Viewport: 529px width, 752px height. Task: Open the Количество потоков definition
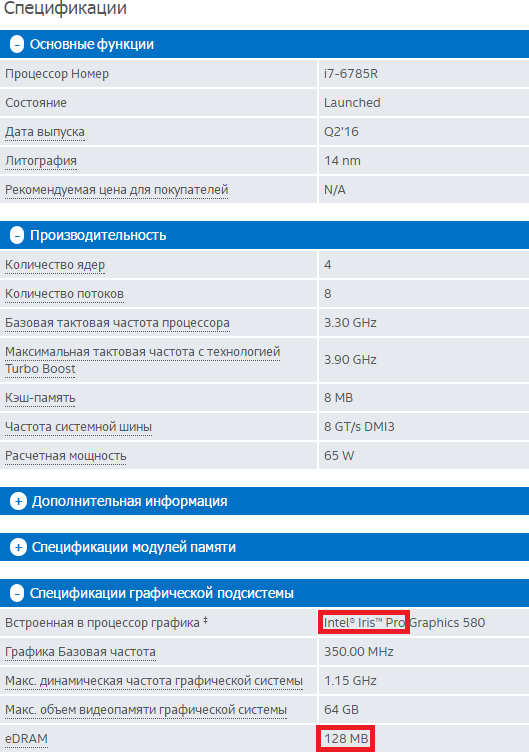point(64,294)
